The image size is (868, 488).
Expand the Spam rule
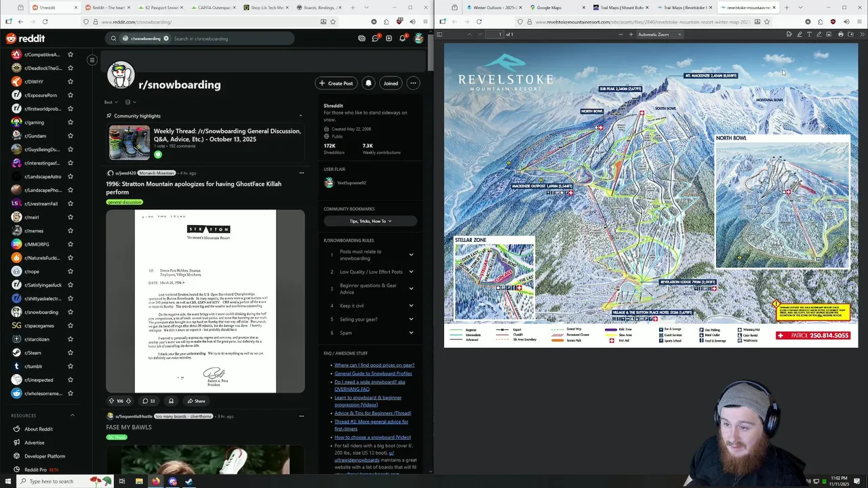(411, 333)
